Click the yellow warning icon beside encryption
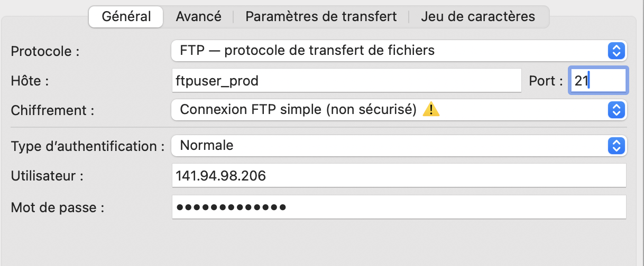Viewport: 644px width, 266px height. 431,110
